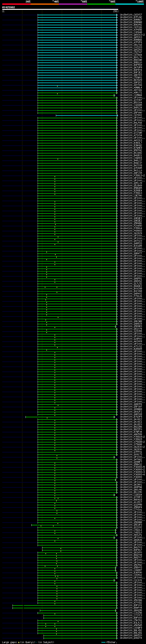Open the UniRef100_A9RJT1 hit
The height and width of the screenshot is (644, 146).
tap(131, 93)
